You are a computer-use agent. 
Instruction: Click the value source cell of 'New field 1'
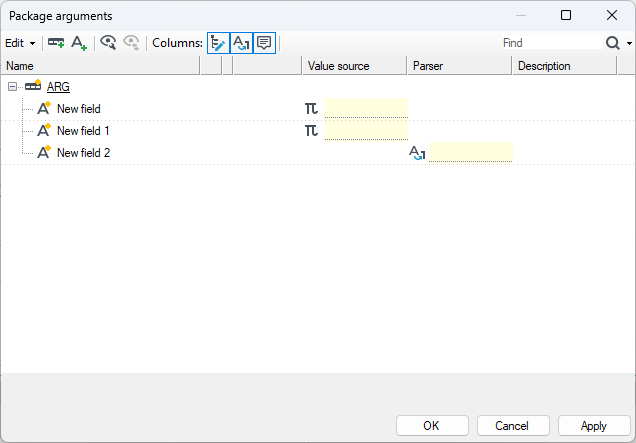point(366,130)
